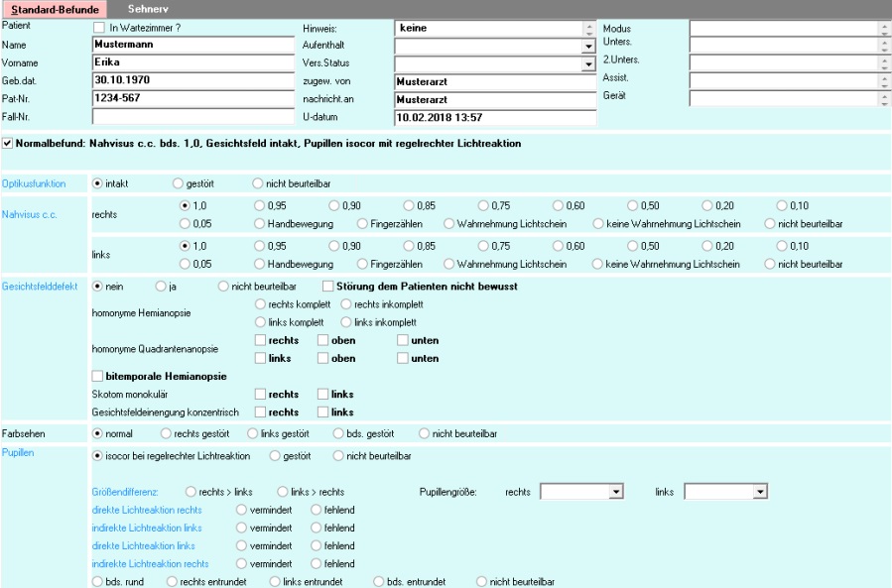Set Gesichtsfelddefekt to nicht beurteilbar
The height and width of the screenshot is (588, 892).
click(223, 287)
